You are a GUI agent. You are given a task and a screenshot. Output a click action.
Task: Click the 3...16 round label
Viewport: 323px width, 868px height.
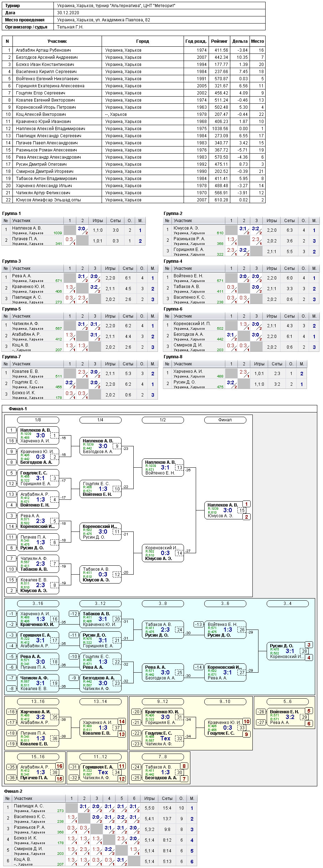pyautogui.click(x=38, y=604)
